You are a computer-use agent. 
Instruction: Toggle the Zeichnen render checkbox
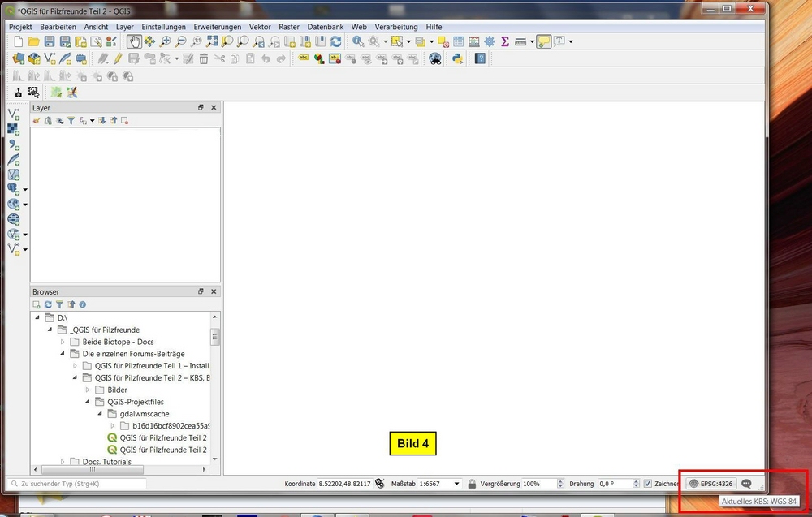647,484
